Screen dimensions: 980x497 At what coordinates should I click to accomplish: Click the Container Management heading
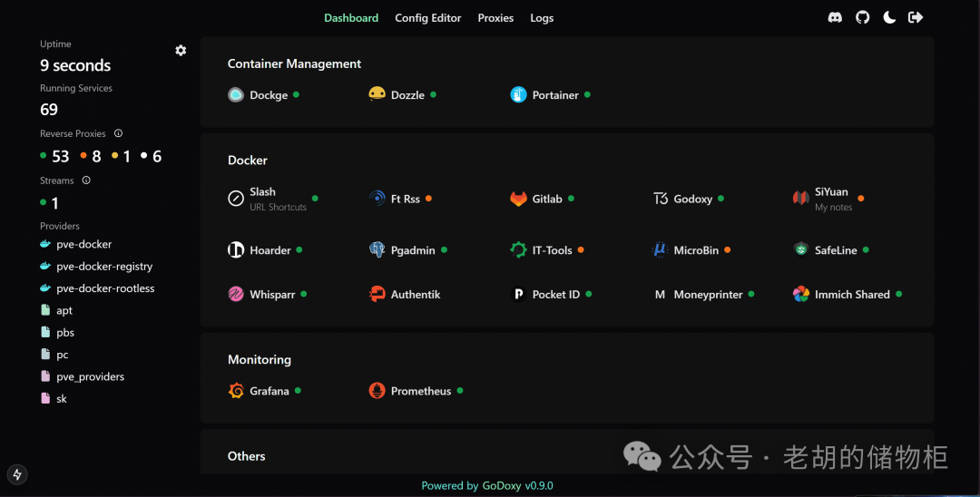(294, 63)
